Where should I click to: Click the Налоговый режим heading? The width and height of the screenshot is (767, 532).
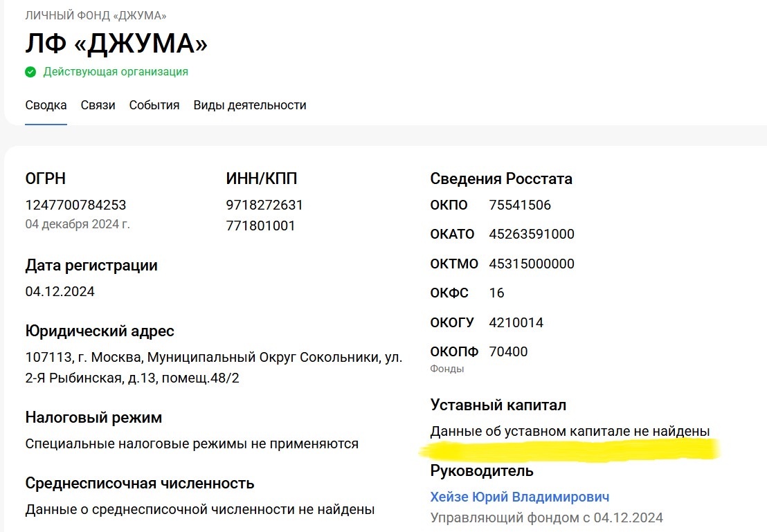tap(93, 418)
